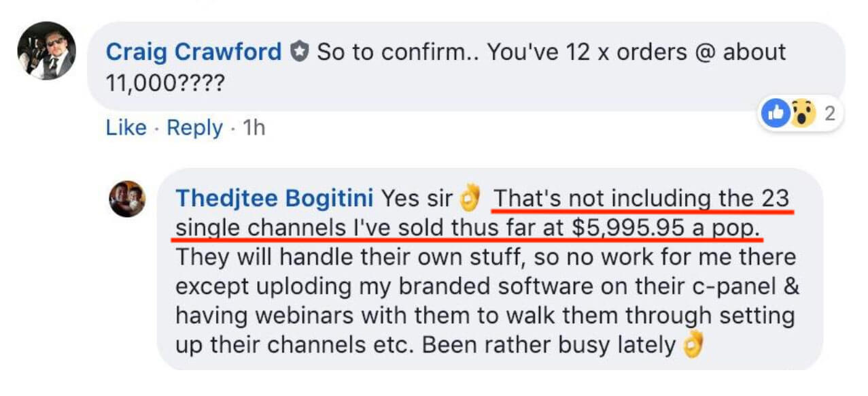This screenshot has width=868, height=396.
Task: Like Craig Crawford's comment
Action: pos(126,128)
